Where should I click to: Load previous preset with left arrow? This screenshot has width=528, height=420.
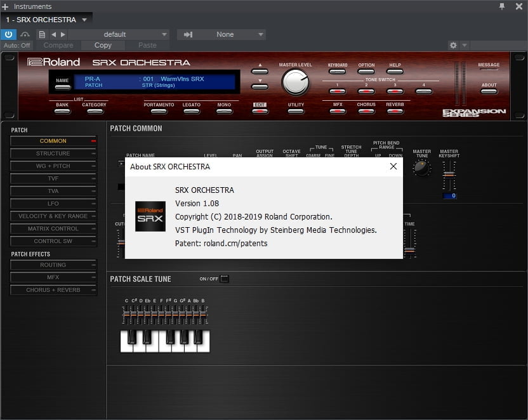coord(53,34)
